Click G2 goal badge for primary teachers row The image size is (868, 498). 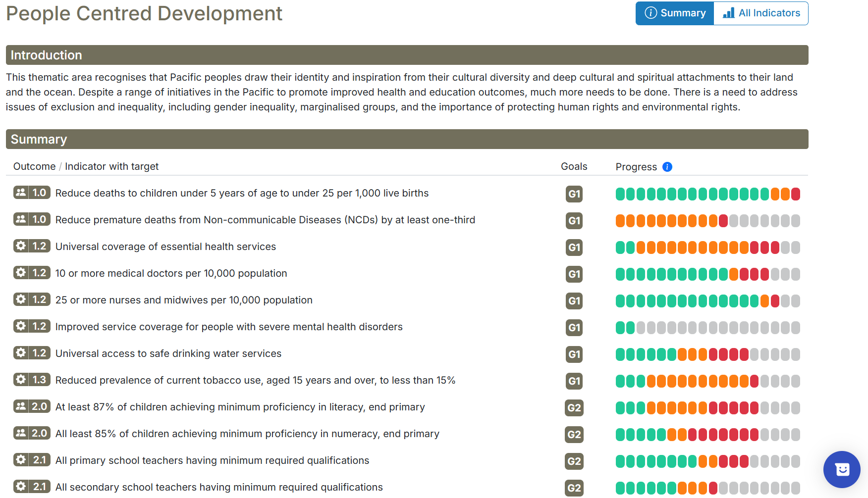[x=574, y=461]
